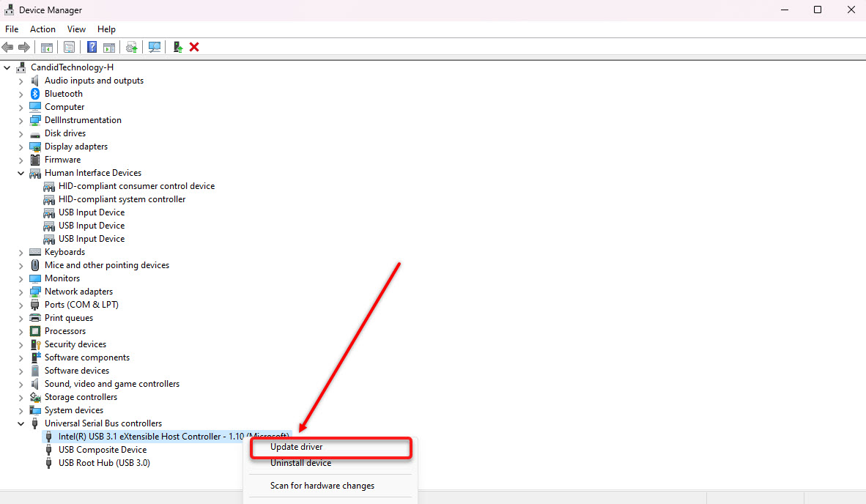Select the USB Composite Device entry
The height and width of the screenshot is (504, 866).
pos(102,450)
